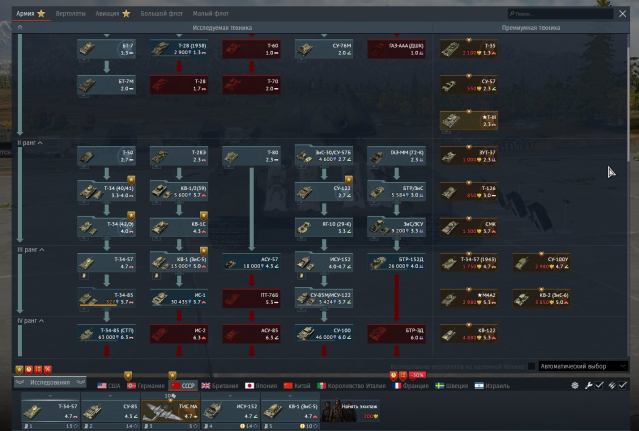Click the ИС-1 heavy tank card
This screenshot has height=431, width=639.
(179, 297)
